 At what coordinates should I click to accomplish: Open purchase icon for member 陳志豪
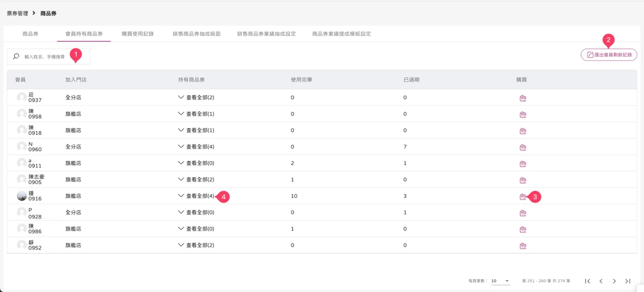point(523,180)
